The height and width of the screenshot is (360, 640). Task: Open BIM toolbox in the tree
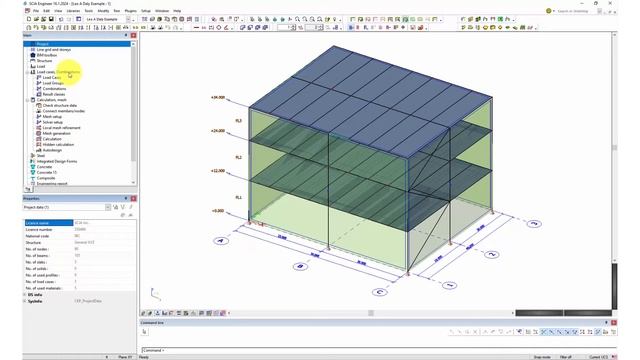(47, 55)
